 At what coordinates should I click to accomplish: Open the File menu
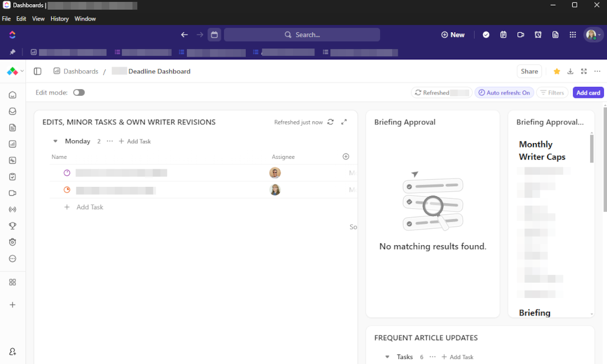point(6,19)
